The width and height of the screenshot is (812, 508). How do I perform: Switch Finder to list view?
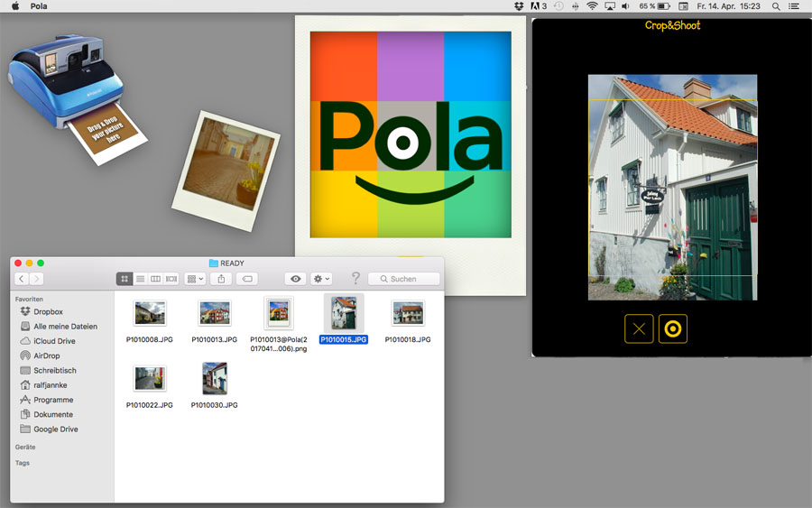pyautogui.click(x=140, y=279)
